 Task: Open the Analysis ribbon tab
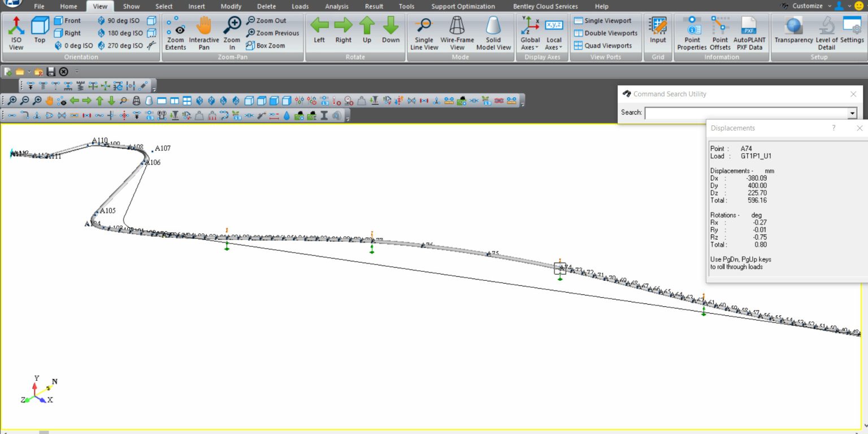[337, 7]
